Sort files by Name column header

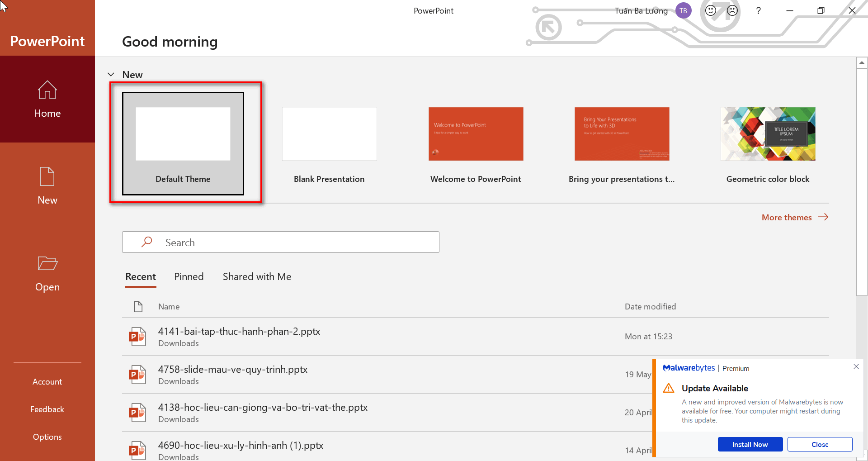tap(169, 307)
